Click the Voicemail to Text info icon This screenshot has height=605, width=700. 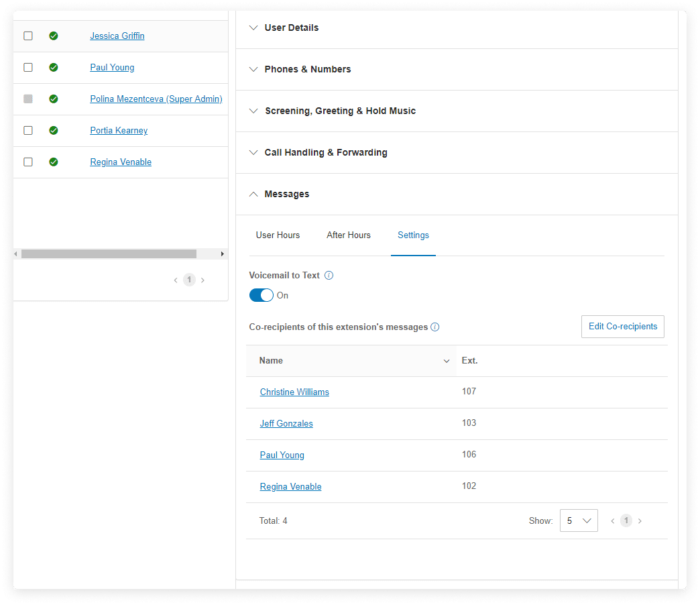(x=329, y=276)
